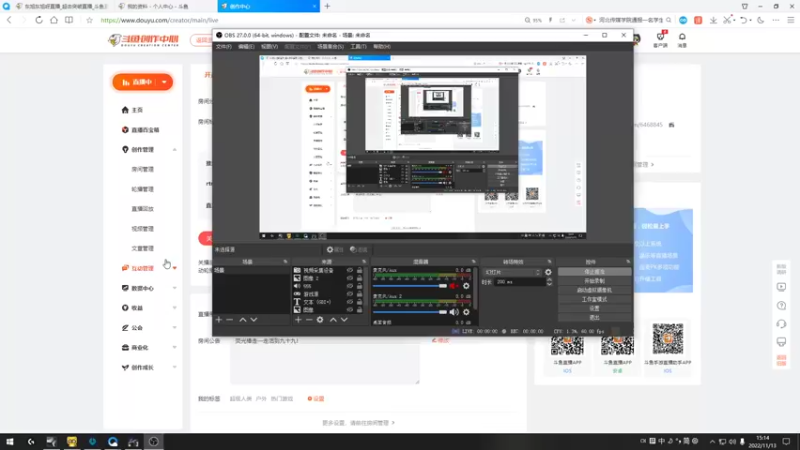
Task: Expand the 互动管理 sidebar section
Action: click(x=174, y=268)
